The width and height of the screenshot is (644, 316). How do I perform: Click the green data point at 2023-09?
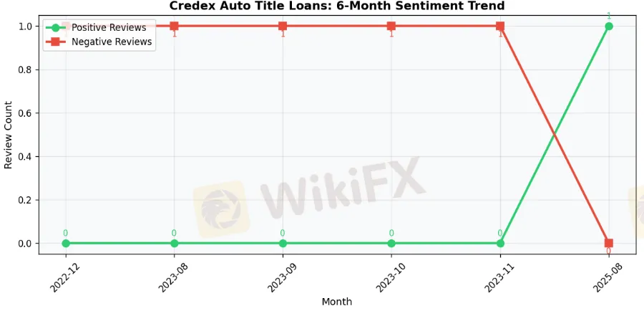[283, 244]
